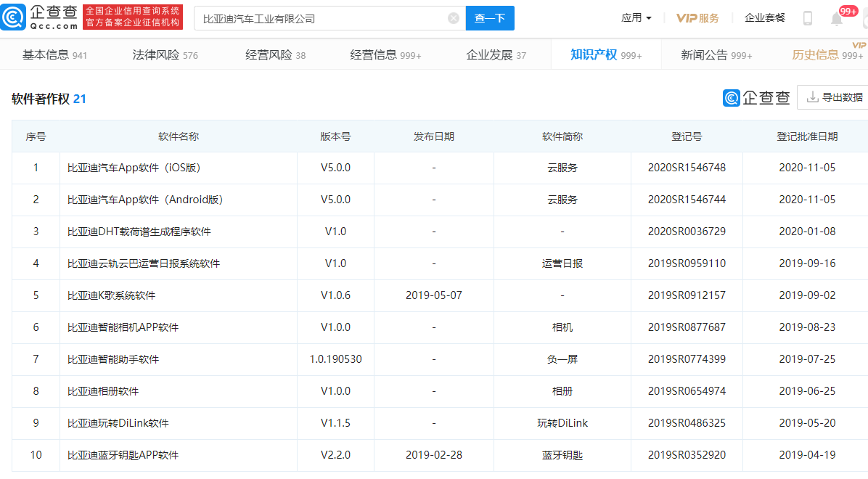Open the 新闻公告 tab

pos(716,55)
